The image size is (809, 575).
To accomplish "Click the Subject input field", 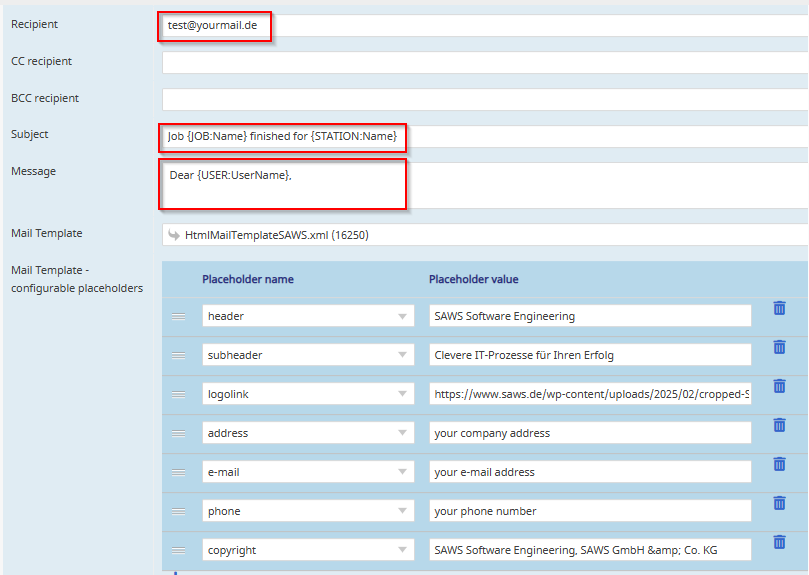I will point(485,136).
